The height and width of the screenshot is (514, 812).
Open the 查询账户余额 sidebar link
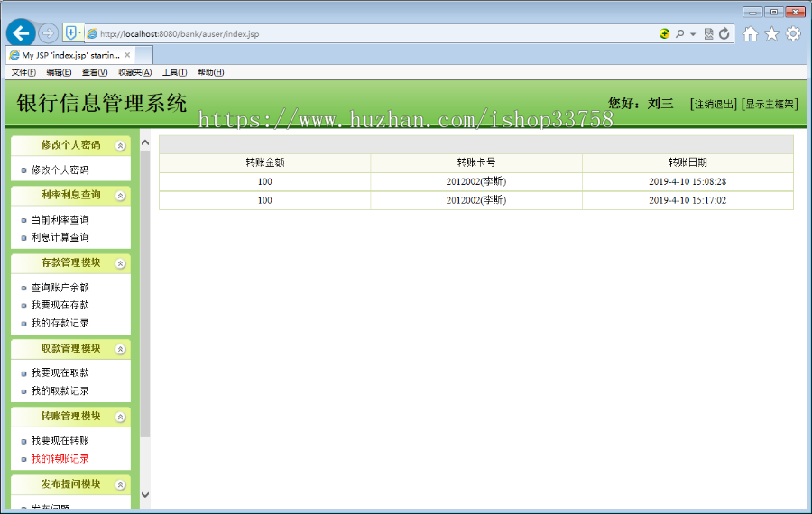click(x=60, y=288)
